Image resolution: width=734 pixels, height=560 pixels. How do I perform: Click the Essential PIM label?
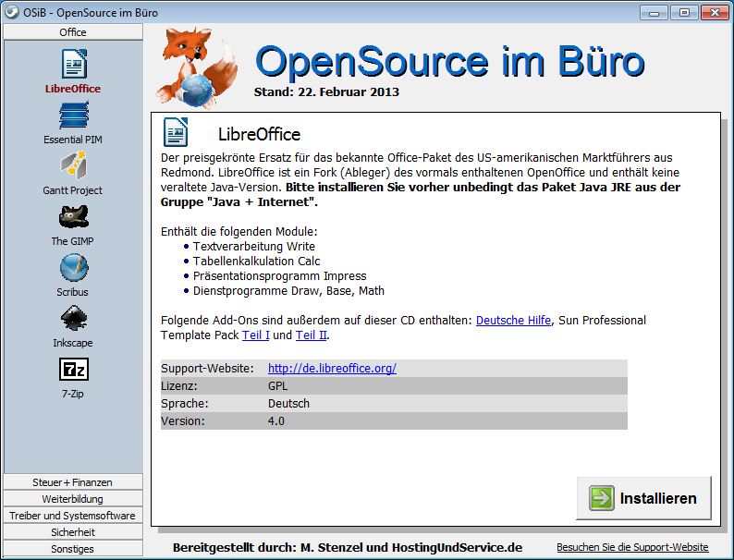[x=72, y=140]
